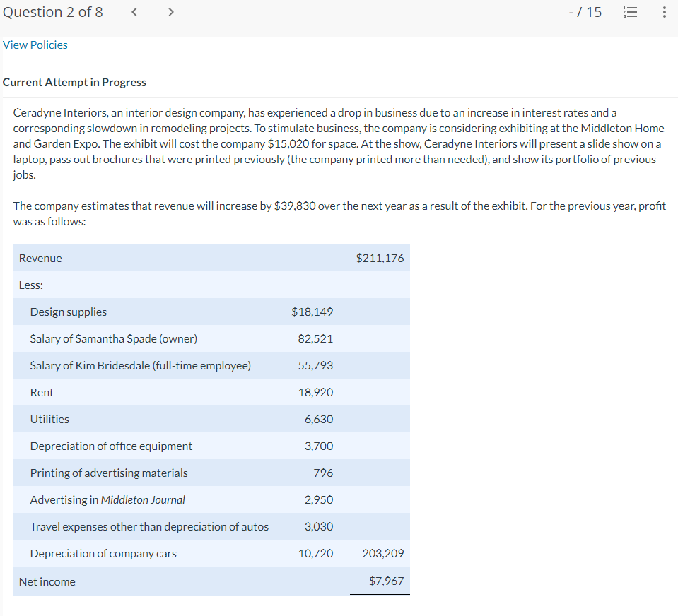
Task: Open the question list icon
Action: 630,12
